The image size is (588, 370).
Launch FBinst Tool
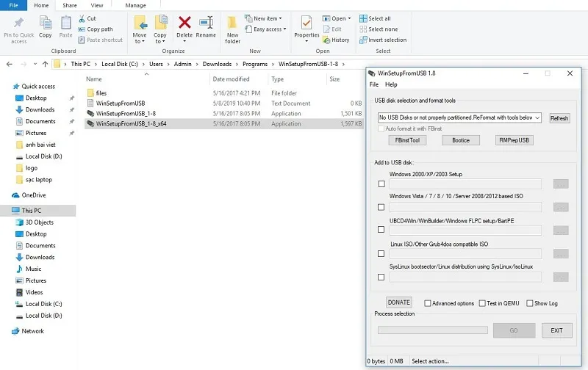[x=407, y=140]
